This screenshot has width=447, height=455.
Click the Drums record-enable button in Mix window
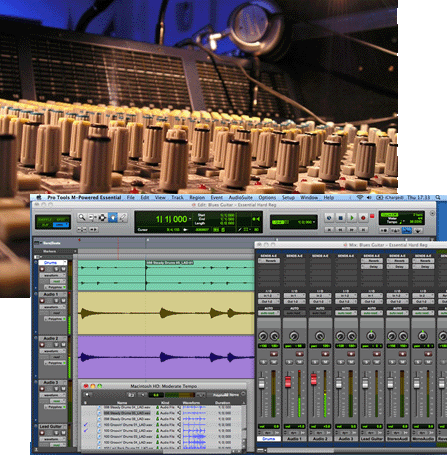point(274,354)
